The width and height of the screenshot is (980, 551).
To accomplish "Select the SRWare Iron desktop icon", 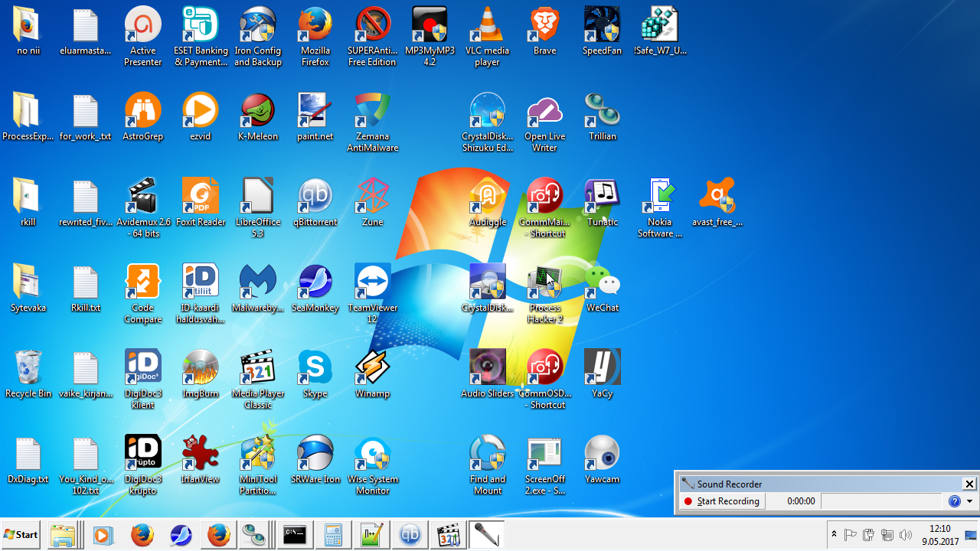I will coord(315,460).
